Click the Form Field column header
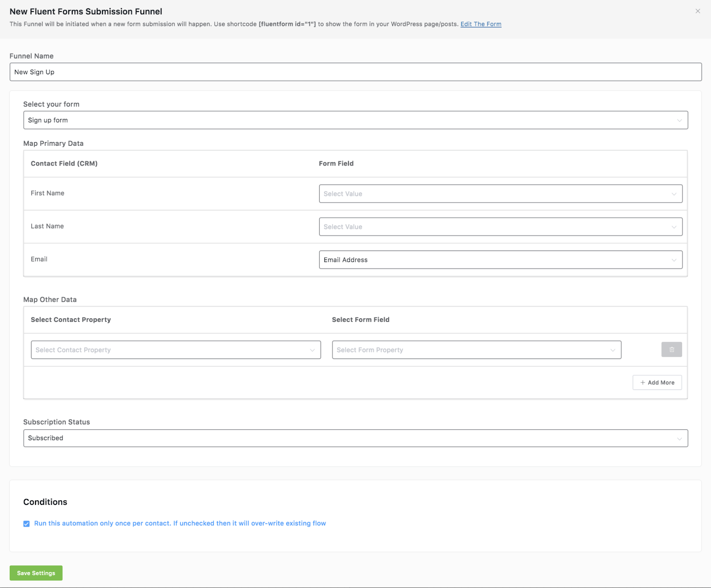 tap(336, 164)
